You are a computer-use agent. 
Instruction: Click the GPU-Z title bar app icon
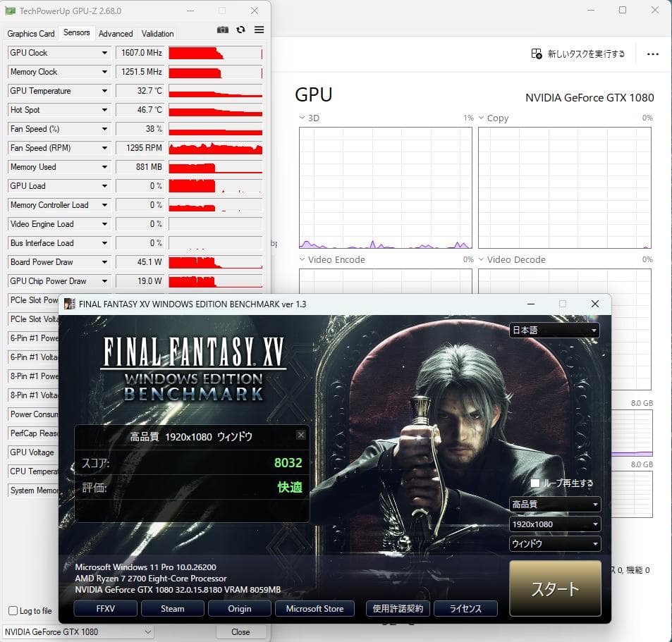click(x=11, y=11)
